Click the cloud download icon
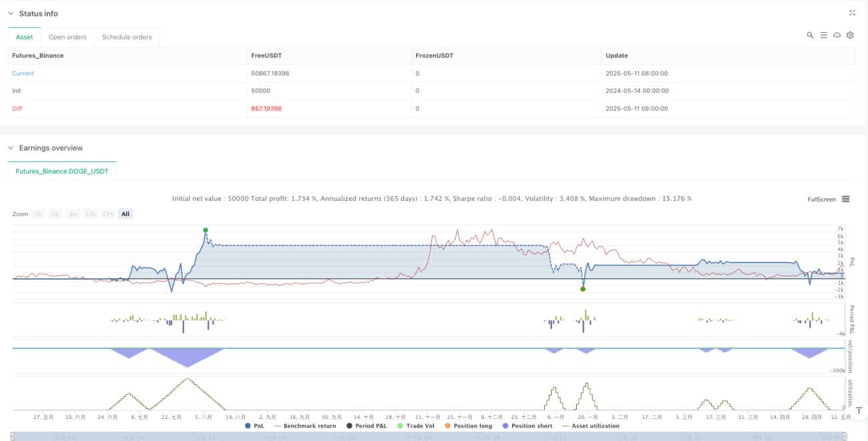Image resolution: width=868 pixels, height=441 pixels. [x=837, y=35]
